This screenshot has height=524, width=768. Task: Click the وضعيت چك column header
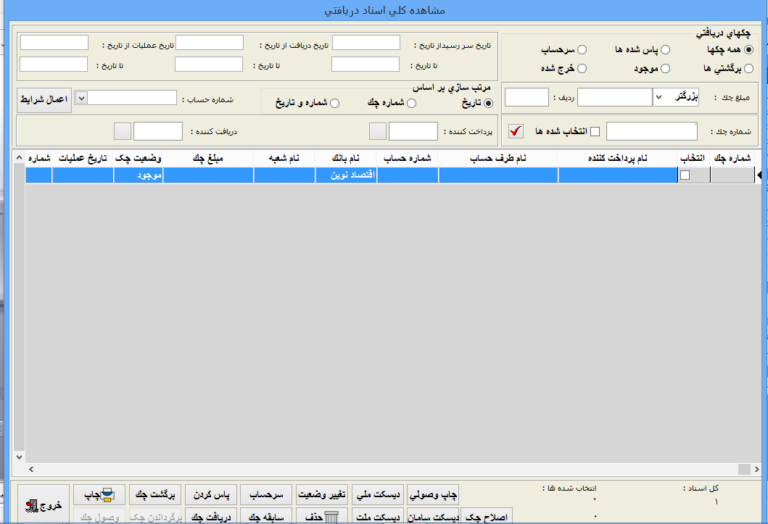point(138,158)
